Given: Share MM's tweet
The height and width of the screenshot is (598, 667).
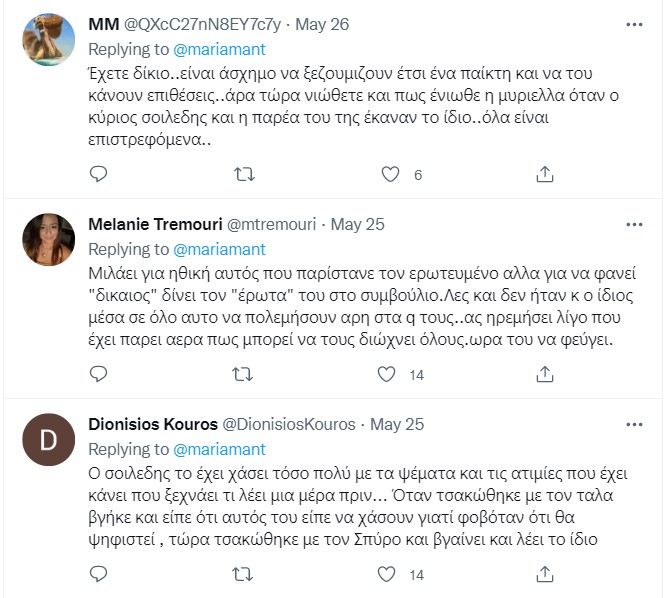Looking at the screenshot, I should coord(545,175).
